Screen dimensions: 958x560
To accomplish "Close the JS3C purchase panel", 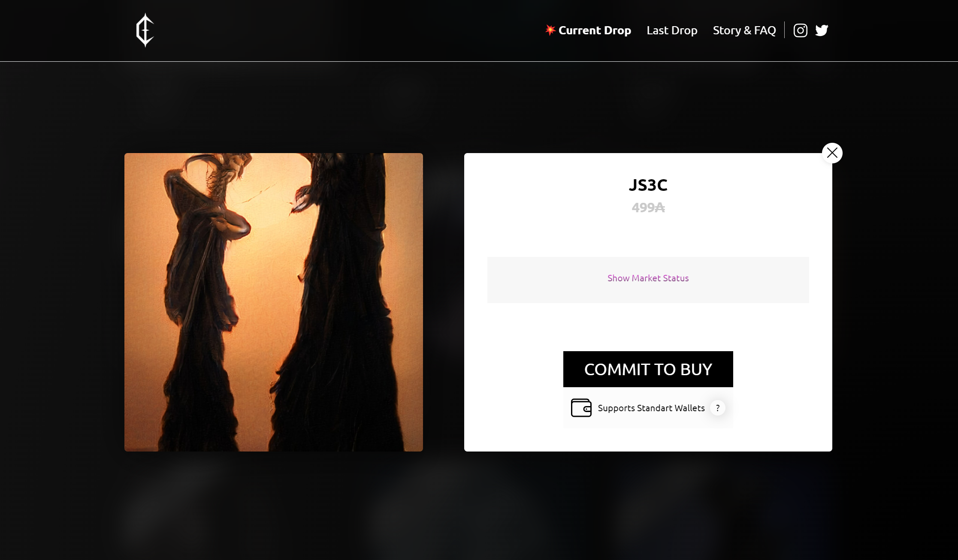I will point(832,153).
